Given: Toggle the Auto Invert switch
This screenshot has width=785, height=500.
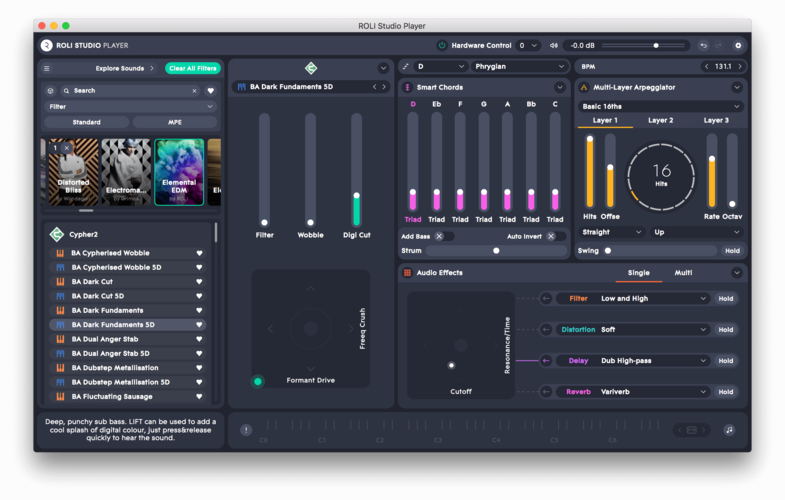Looking at the screenshot, I should tap(554, 236).
